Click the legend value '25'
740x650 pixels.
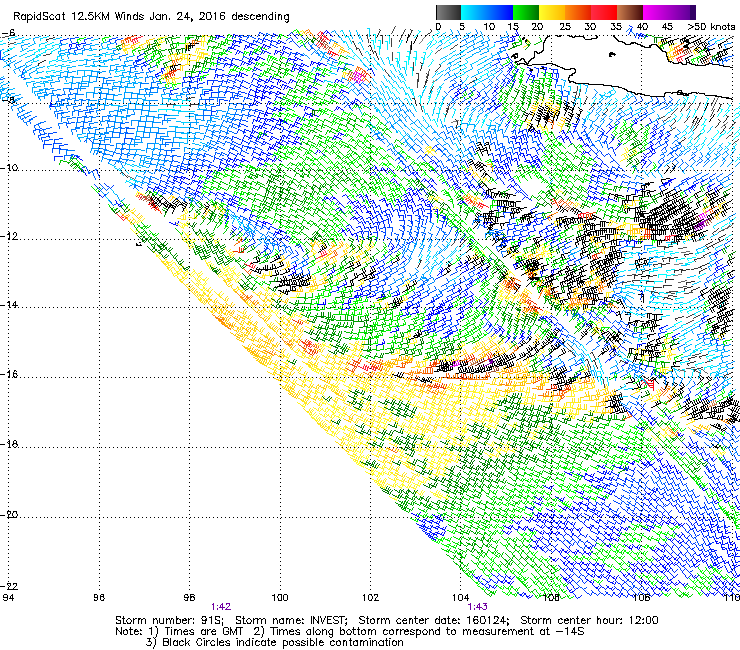[565, 27]
